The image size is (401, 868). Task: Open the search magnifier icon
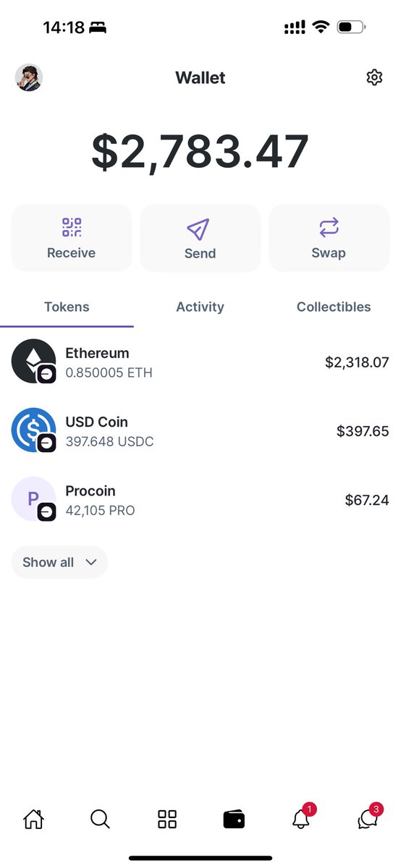pos(100,819)
